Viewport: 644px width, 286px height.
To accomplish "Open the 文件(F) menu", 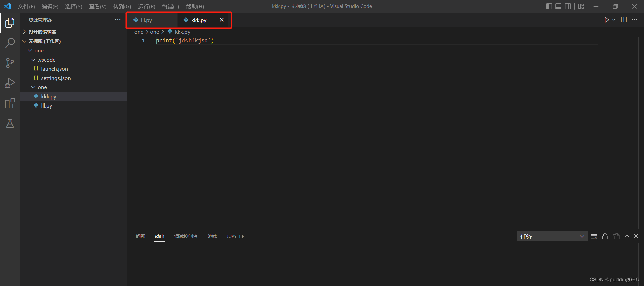I will (x=26, y=6).
